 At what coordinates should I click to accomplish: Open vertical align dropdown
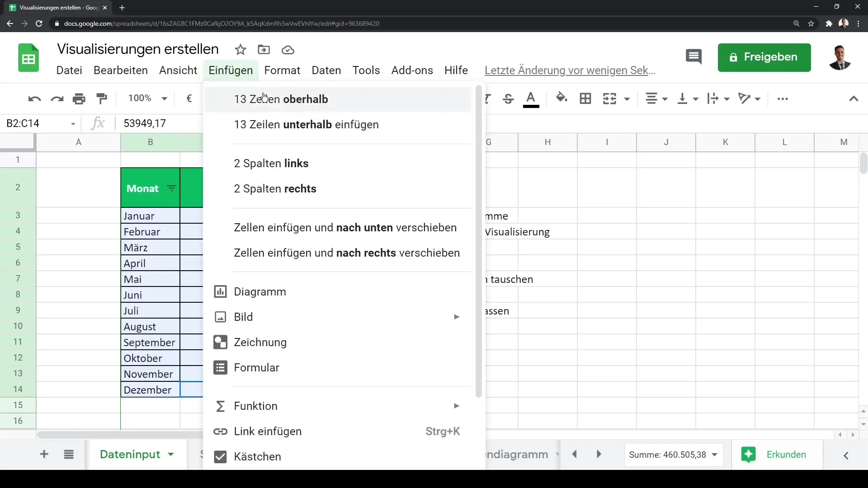[688, 99]
